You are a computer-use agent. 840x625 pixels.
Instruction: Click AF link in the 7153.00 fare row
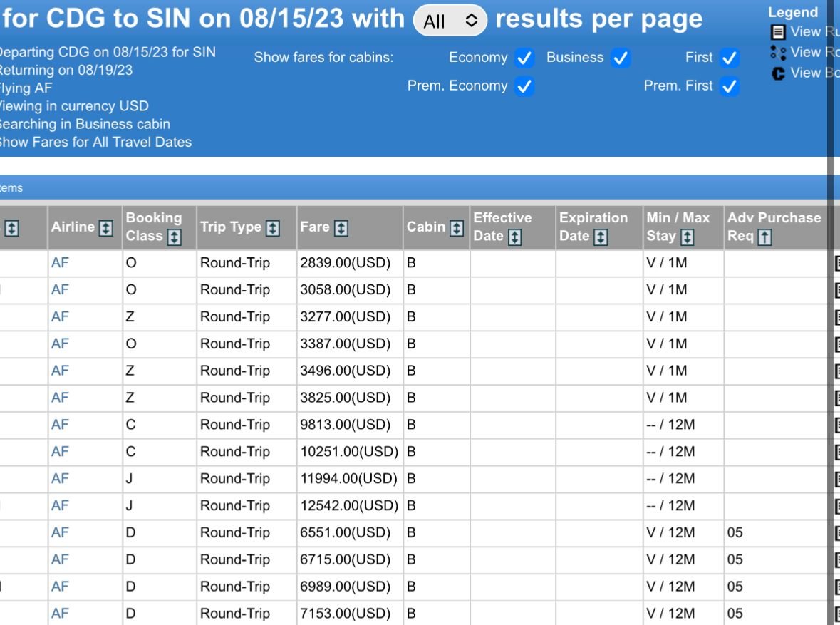click(x=60, y=614)
